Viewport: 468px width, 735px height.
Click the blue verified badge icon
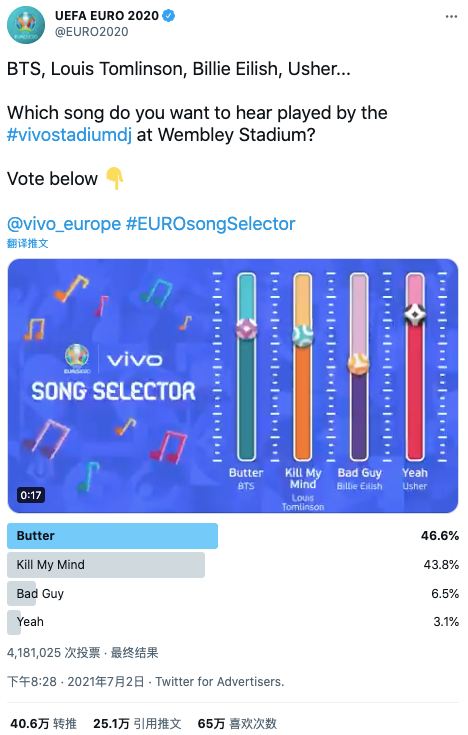tap(169, 16)
